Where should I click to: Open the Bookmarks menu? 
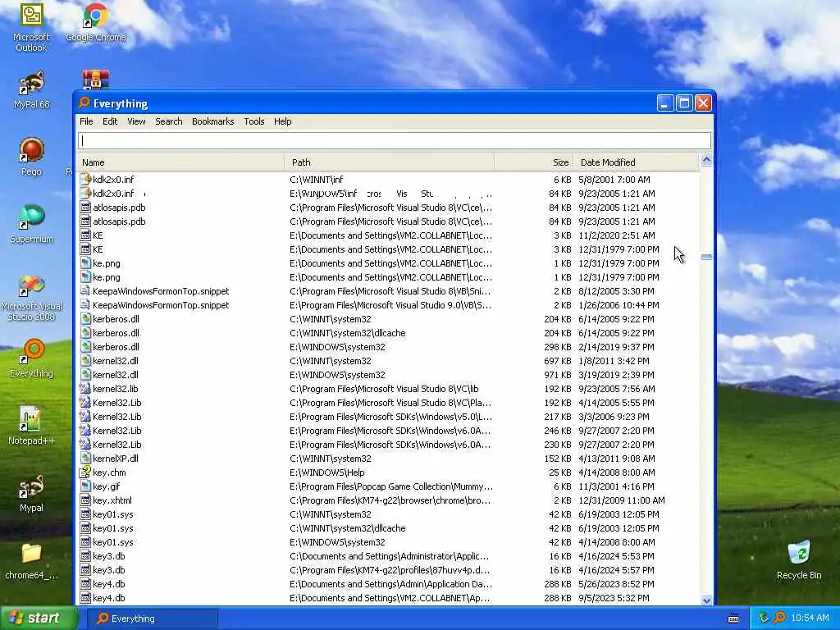point(212,121)
